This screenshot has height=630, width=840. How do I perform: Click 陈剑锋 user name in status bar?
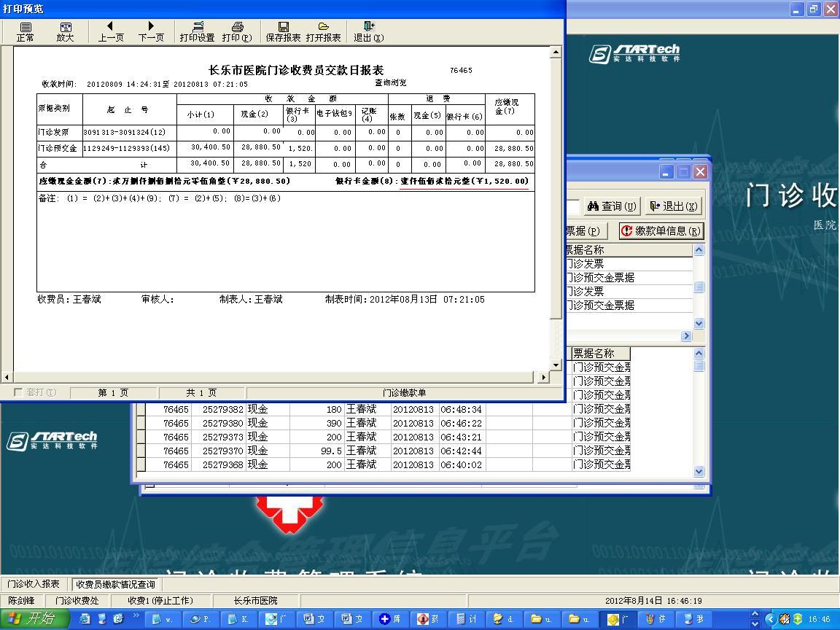coord(21,601)
